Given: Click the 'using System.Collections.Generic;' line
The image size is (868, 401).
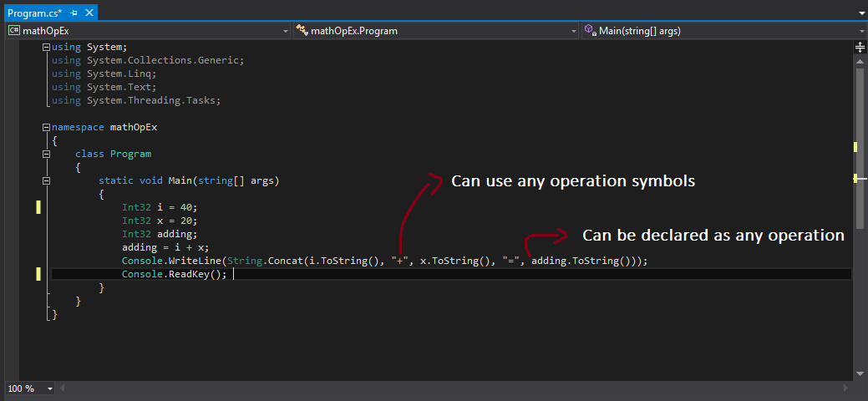Looking at the screenshot, I should pos(148,61).
